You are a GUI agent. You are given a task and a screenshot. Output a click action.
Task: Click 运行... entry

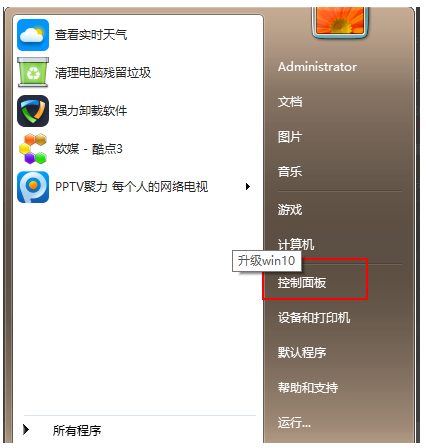coord(294,422)
